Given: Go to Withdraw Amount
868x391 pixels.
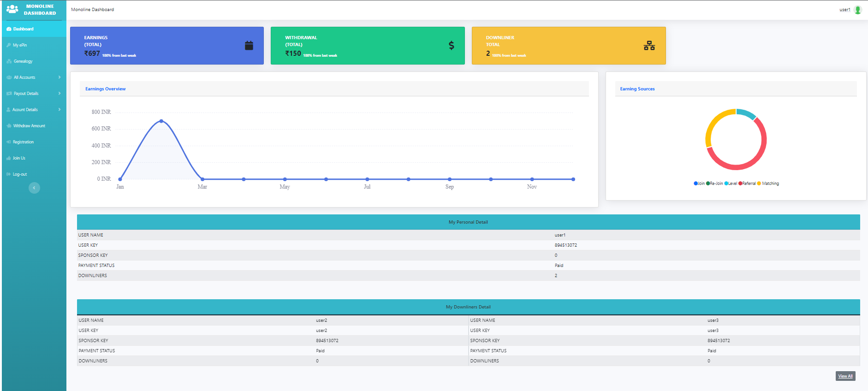Looking at the screenshot, I should 29,126.
